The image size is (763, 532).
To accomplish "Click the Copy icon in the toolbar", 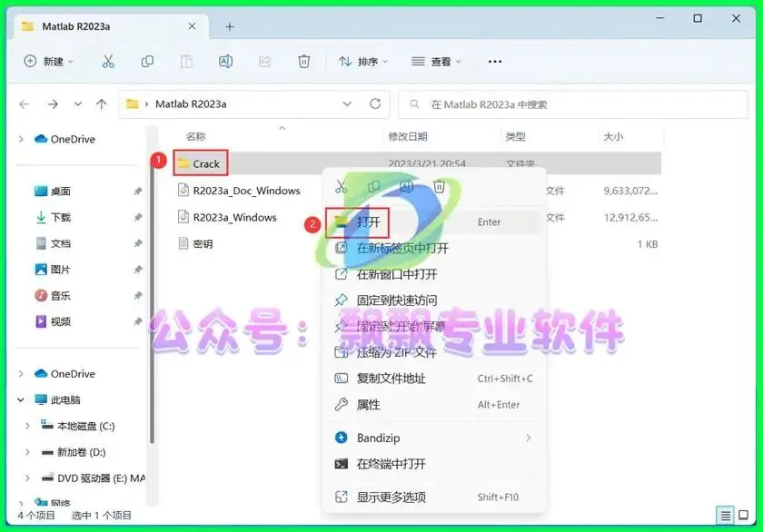I will [147, 61].
